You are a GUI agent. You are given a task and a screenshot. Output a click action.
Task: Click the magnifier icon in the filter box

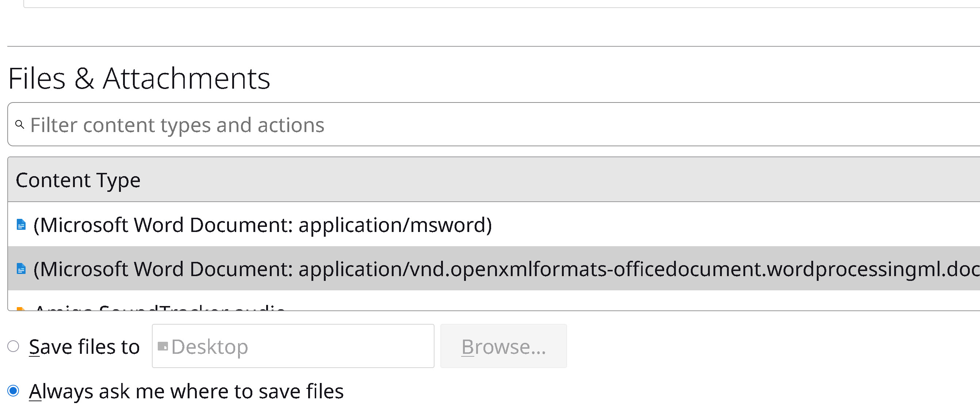pyautogui.click(x=20, y=124)
